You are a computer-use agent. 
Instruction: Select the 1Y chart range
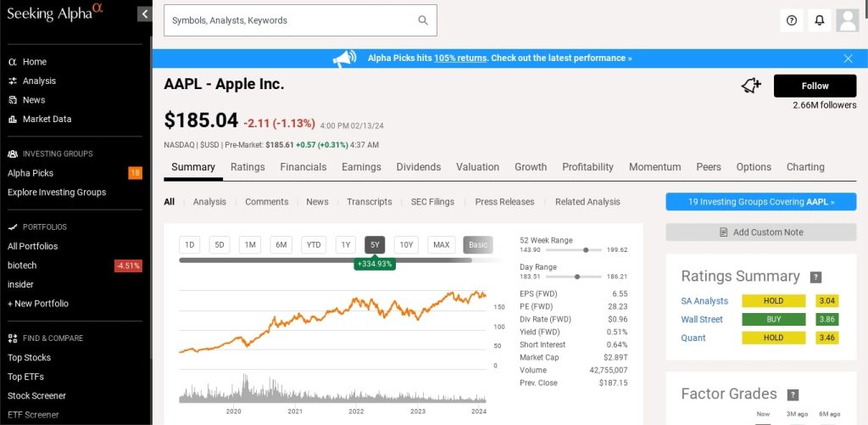click(345, 245)
